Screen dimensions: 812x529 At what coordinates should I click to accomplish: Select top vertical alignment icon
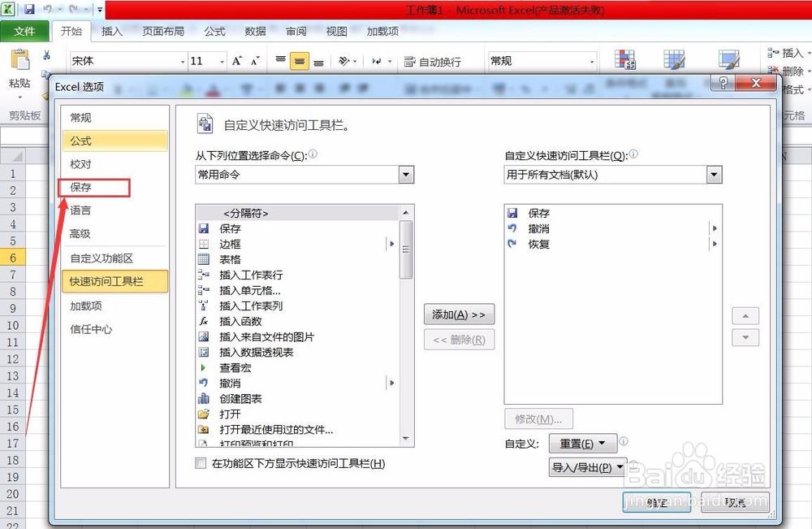coord(281,61)
